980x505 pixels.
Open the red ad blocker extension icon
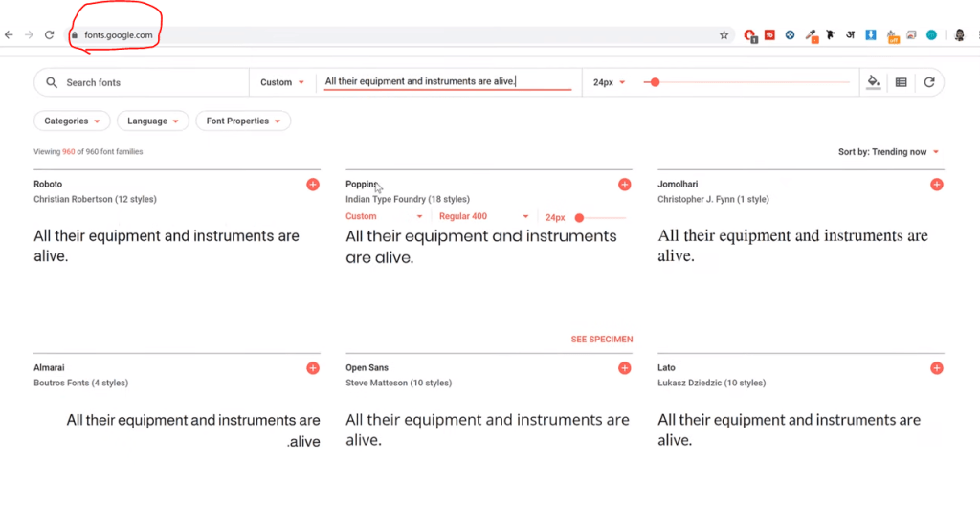coord(749,35)
